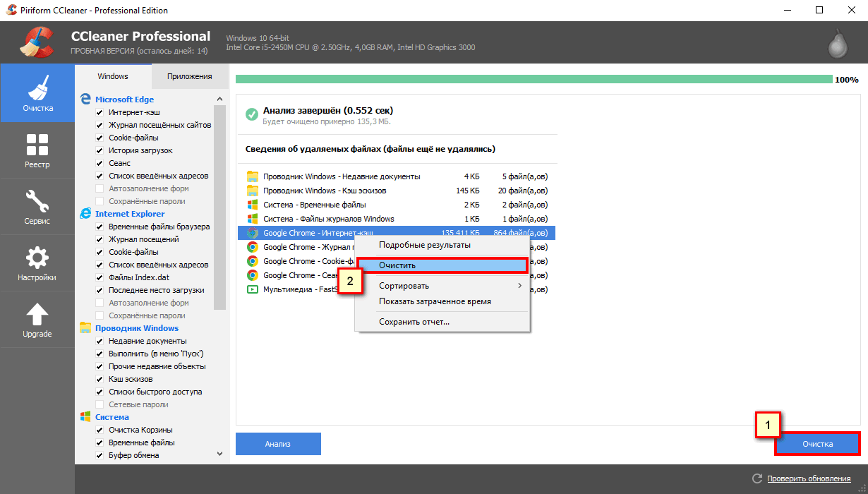Toggle Последнее место загрузки checkbox
This screenshot has height=494, width=868.
coord(100,290)
